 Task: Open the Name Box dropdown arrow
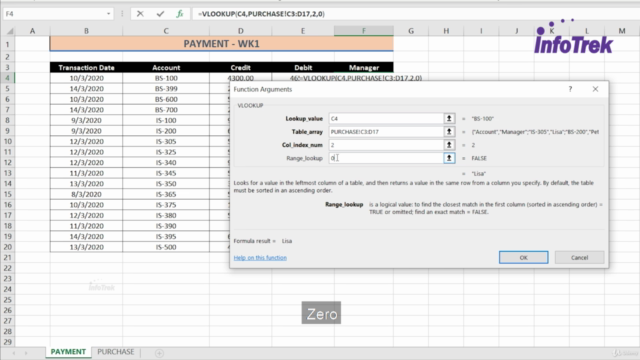[x=108, y=14]
